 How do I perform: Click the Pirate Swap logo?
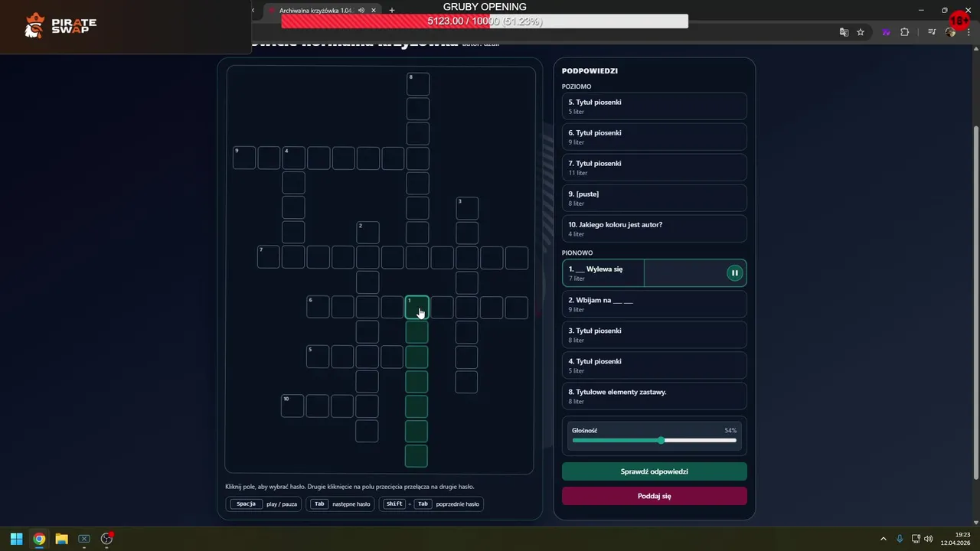(60, 26)
